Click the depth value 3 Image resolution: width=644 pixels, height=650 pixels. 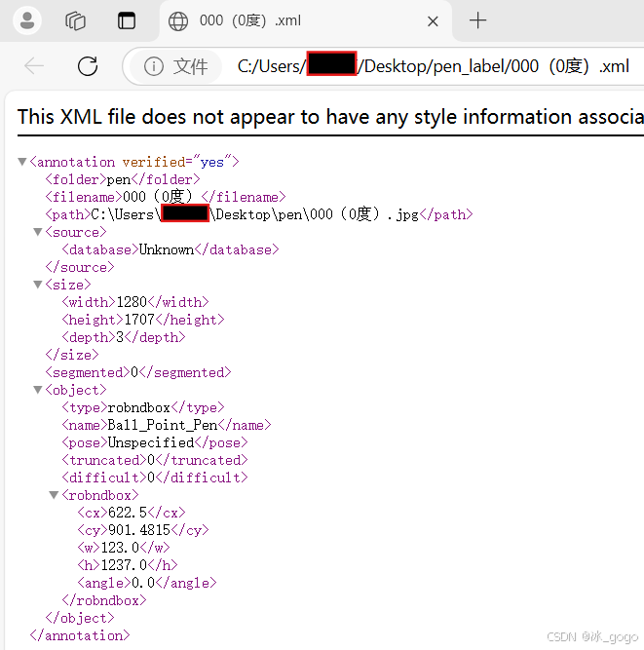120,337
